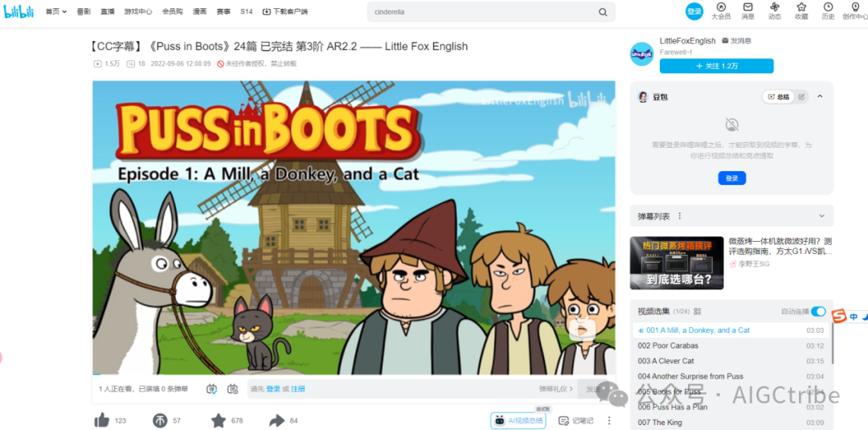
Task: Toggle danmaku display icon under player
Action: click(x=211, y=389)
